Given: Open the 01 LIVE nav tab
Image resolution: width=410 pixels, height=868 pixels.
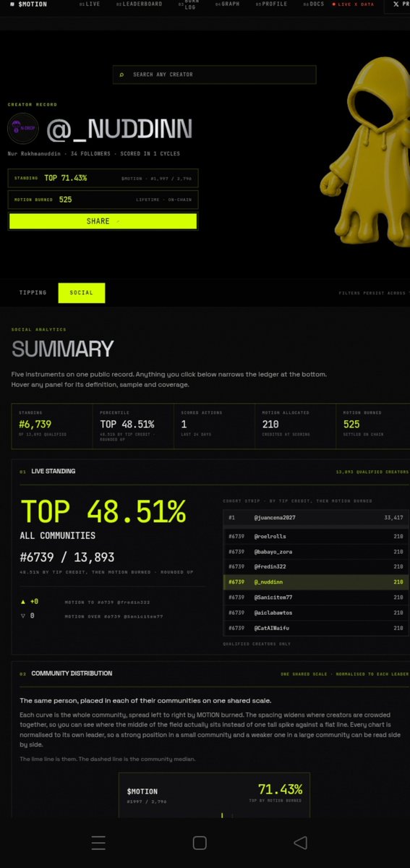Looking at the screenshot, I should pyautogui.click(x=90, y=4).
